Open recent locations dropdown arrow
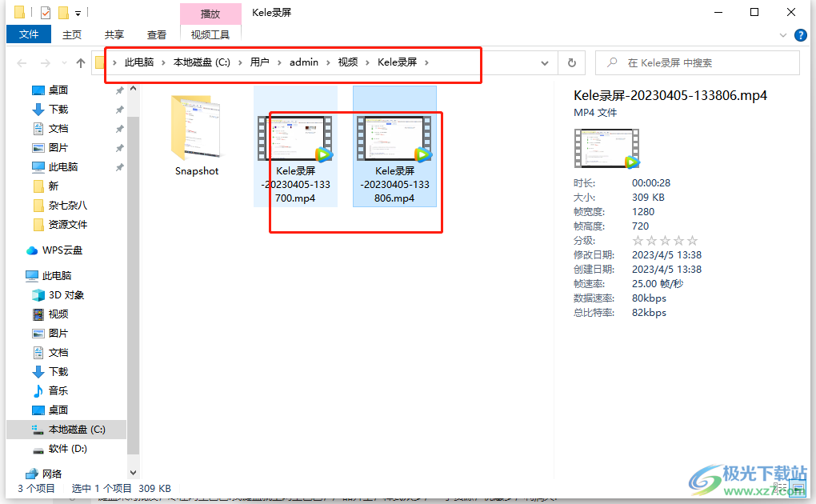 click(64, 63)
